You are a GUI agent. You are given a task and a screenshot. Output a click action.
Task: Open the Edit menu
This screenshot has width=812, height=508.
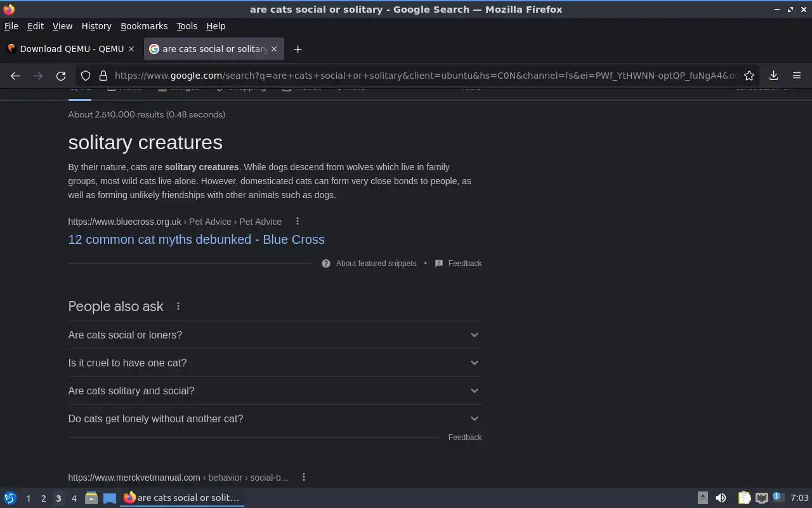[x=36, y=26]
